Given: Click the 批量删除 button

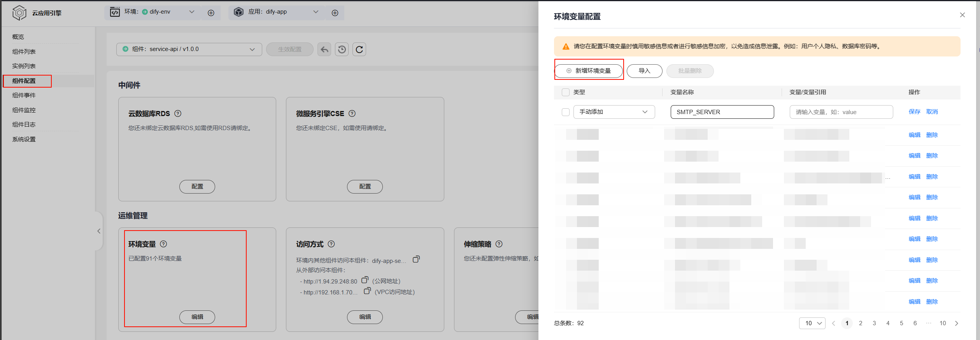Looking at the screenshot, I should pyautogui.click(x=690, y=71).
